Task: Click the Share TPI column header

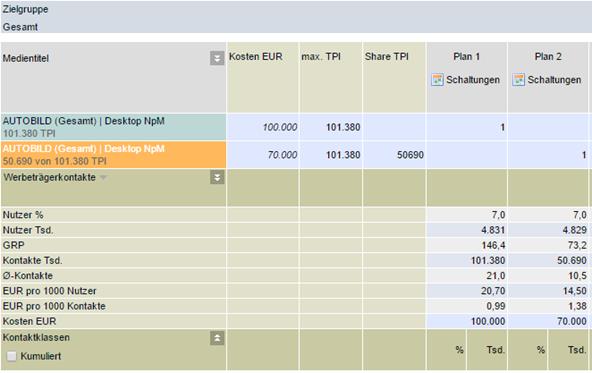Action: 387,57
